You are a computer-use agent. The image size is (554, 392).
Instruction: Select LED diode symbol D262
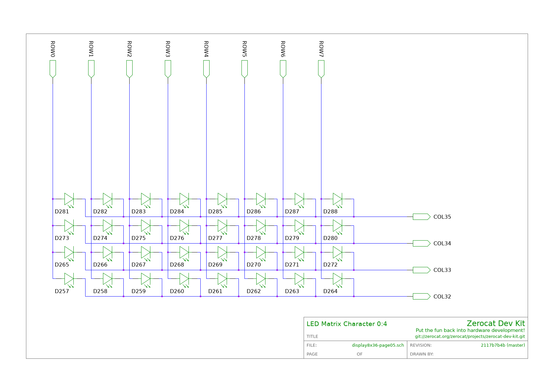(x=261, y=279)
